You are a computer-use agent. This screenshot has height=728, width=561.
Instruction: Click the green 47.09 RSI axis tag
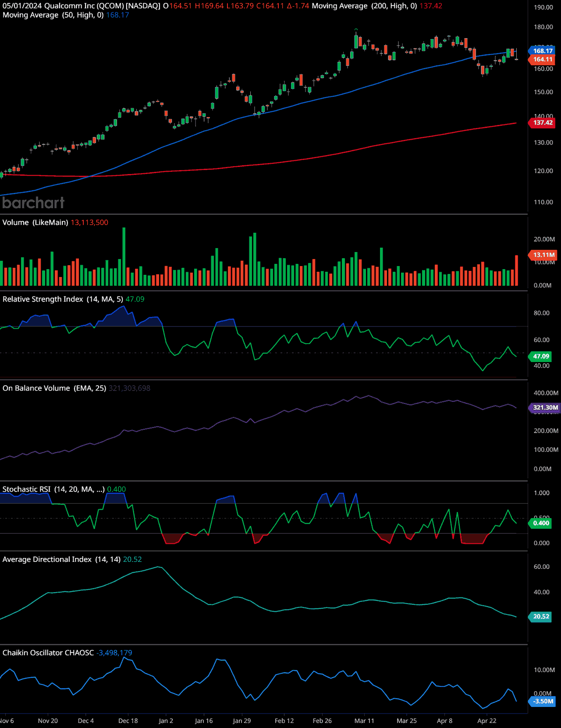coord(541,356)
